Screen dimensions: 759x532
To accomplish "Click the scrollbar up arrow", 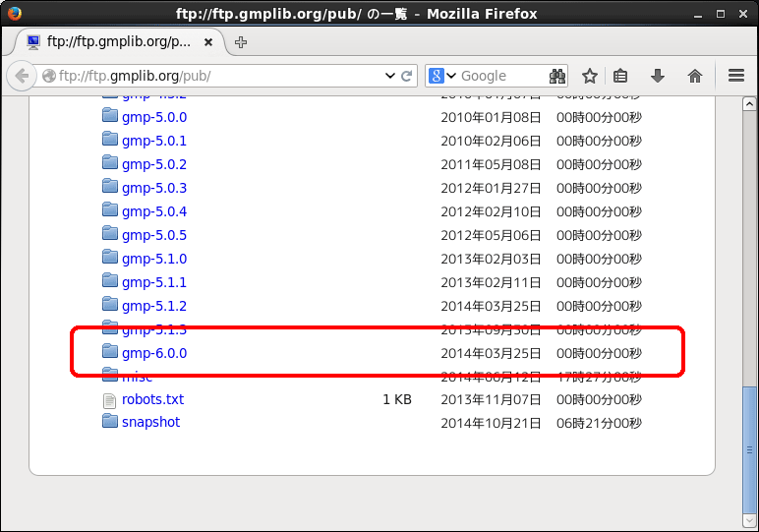I will coord(749,103).
